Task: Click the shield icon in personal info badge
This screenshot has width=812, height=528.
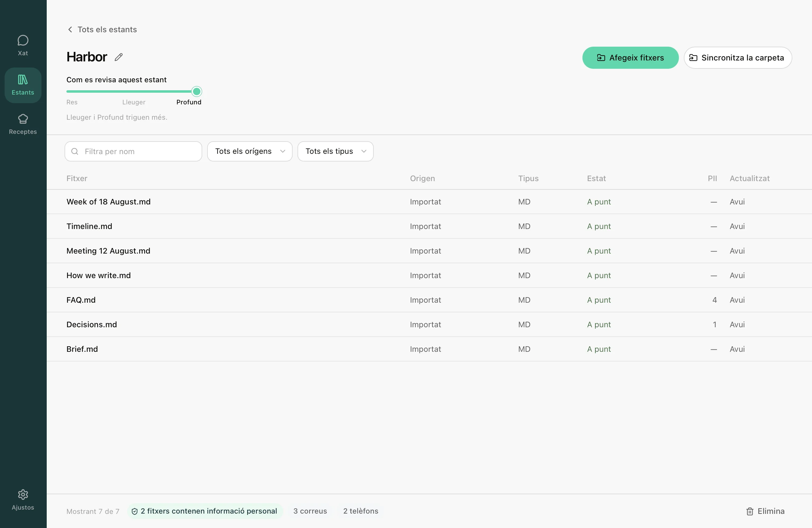Action: click(x=134, y=511)
